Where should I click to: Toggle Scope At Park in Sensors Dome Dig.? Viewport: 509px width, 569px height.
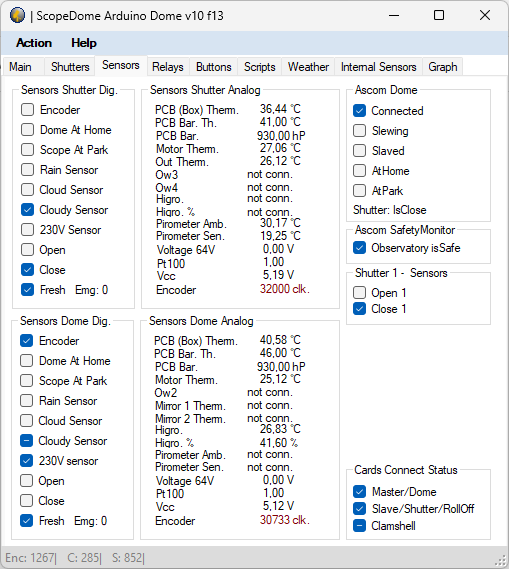26,381
